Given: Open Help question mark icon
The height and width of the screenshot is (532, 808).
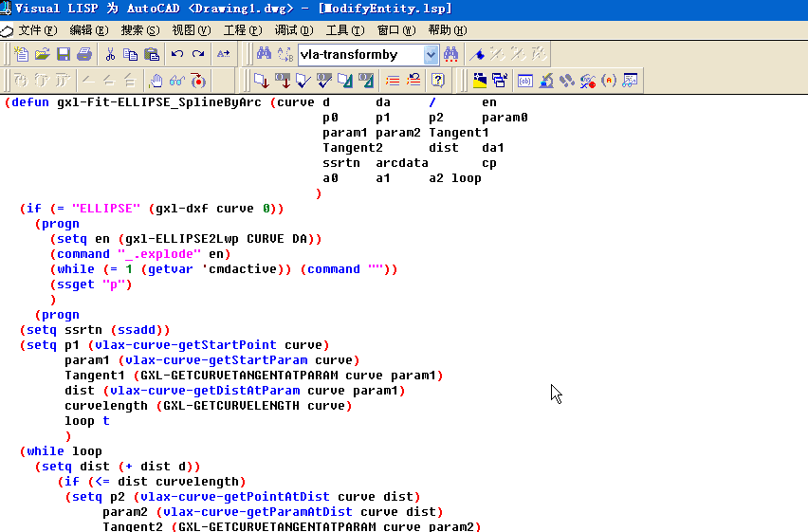Looking at the screenshot, I should click(x=437, y=80).
